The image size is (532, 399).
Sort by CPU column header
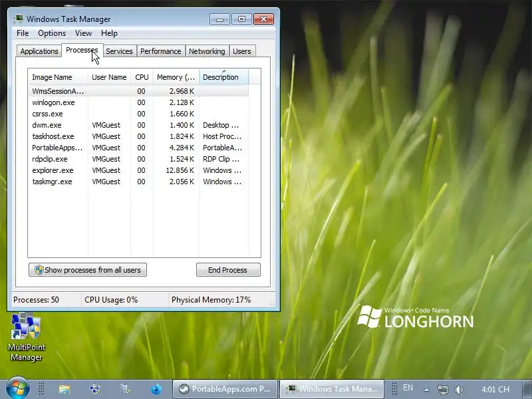pos(142,77)
